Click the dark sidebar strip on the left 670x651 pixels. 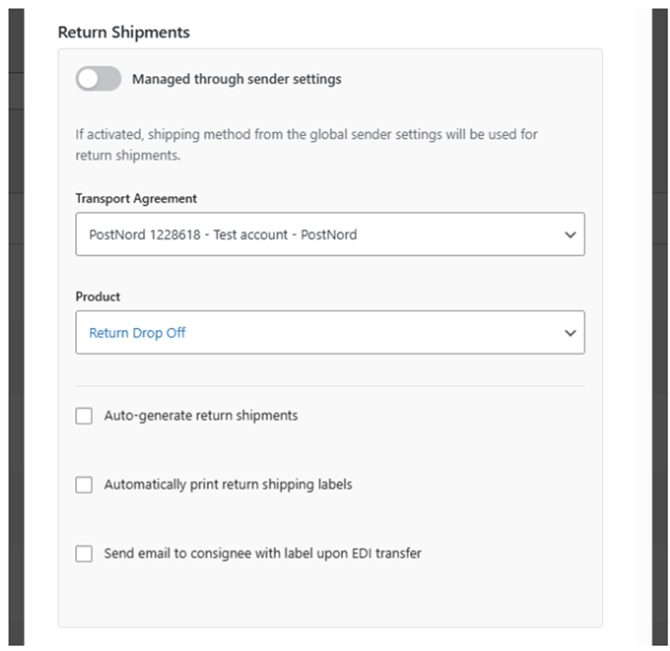pyautogui.click(x=16, y=327)
